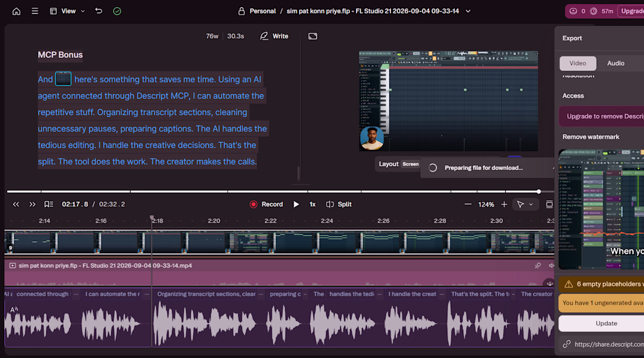Click the playhead marker at 2:18
Viewport: 644px width, 358px height.
[152, 217]
